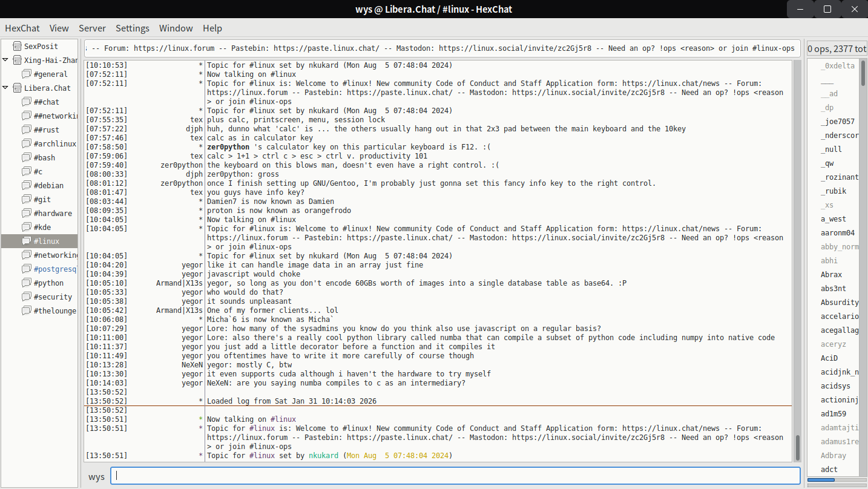This screenshot has height=489, width=868.
Task: Open the Settings menu
Action: [133, 28]
